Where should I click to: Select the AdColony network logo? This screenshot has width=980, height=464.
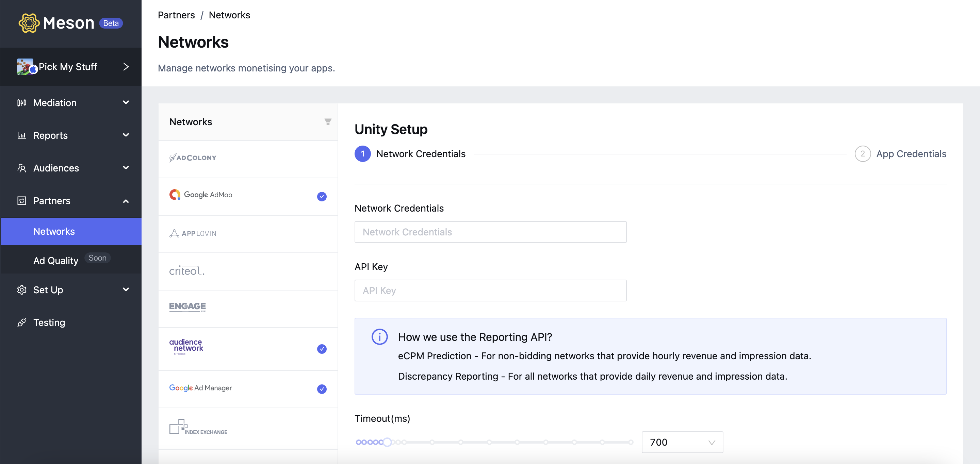point(193,158)
